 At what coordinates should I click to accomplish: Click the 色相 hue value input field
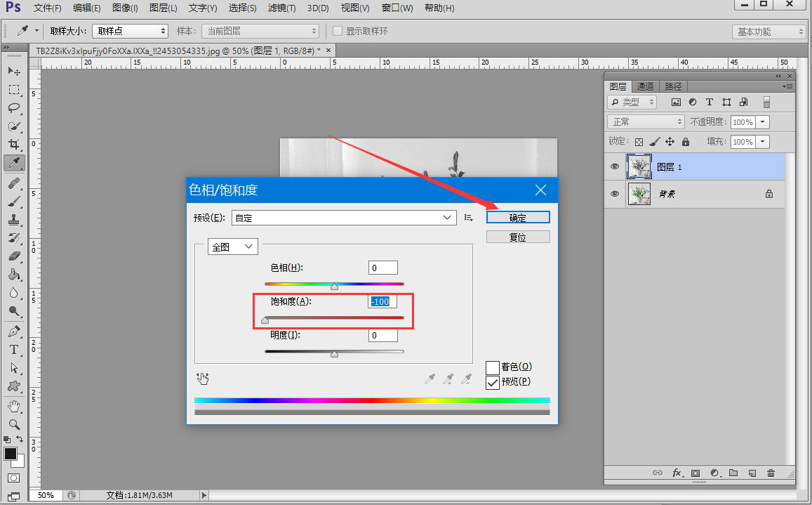[382, 268]
